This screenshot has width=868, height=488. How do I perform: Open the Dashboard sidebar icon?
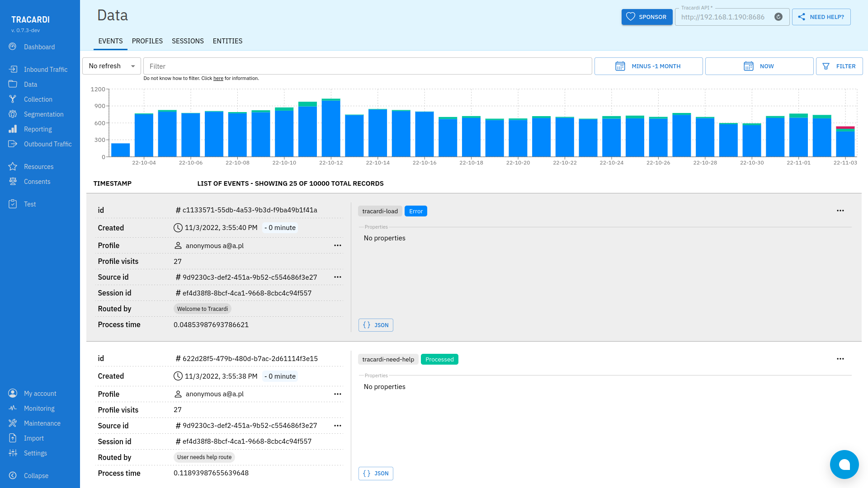coord(13,47)
